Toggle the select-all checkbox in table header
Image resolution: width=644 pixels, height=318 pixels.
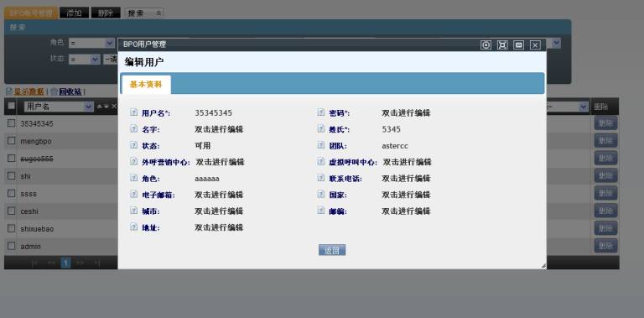12,106
